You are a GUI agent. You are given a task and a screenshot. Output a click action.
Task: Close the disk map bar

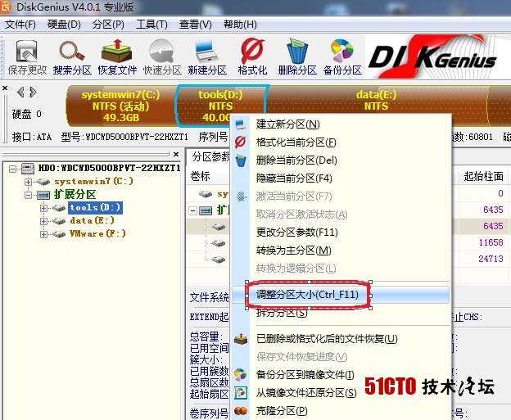tap(5, 88)
